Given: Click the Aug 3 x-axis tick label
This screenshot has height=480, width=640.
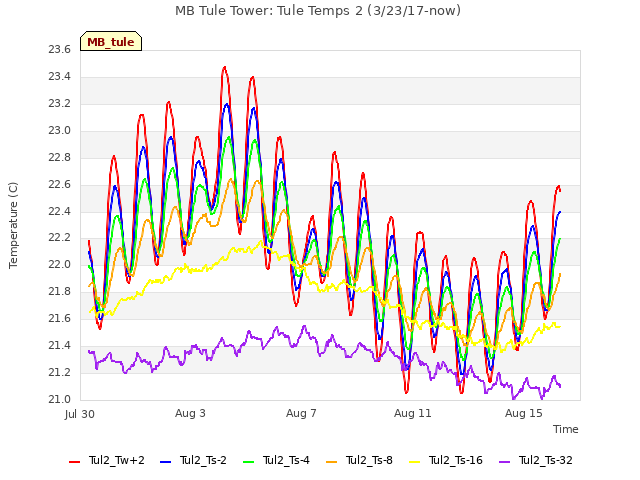Looking at the screenshot, I should click(190, 413).
